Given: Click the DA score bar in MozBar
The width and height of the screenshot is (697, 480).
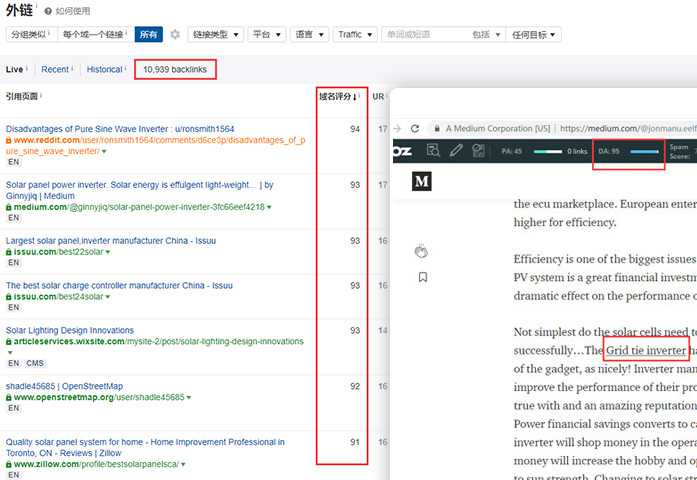Looking at the screenshot, I should 645,151.
